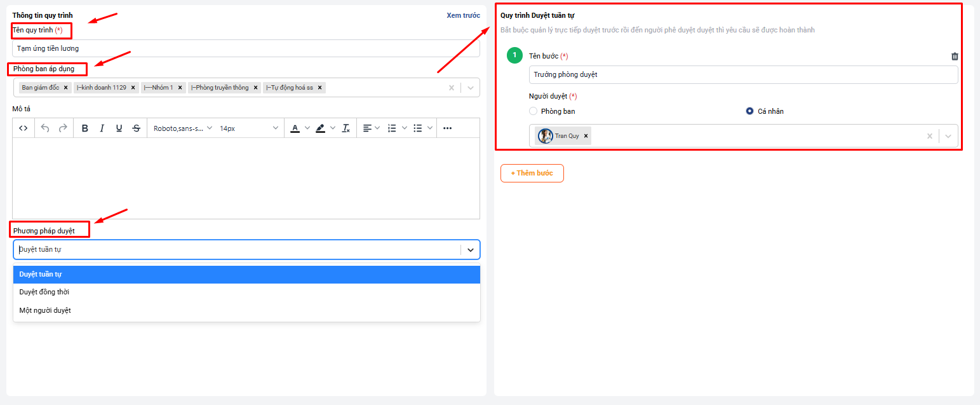Apply strikethrough formatting

point(136,128)
